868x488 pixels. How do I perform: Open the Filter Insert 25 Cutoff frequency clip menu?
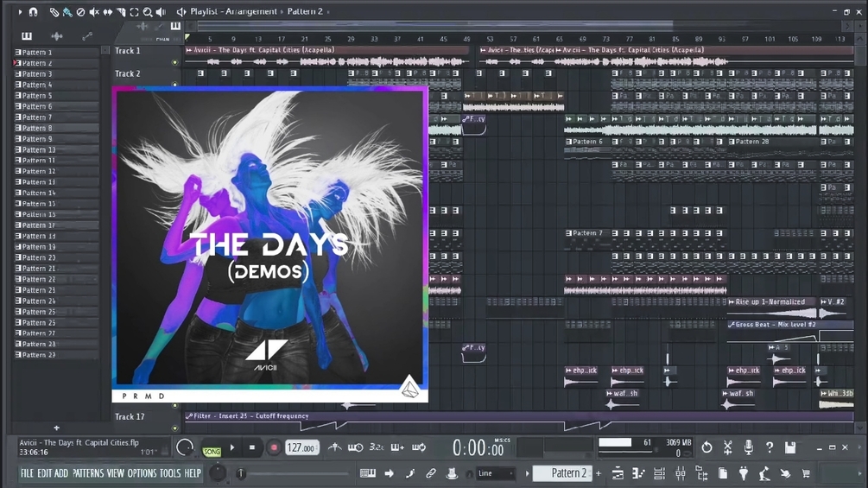[x=189, y=416]
